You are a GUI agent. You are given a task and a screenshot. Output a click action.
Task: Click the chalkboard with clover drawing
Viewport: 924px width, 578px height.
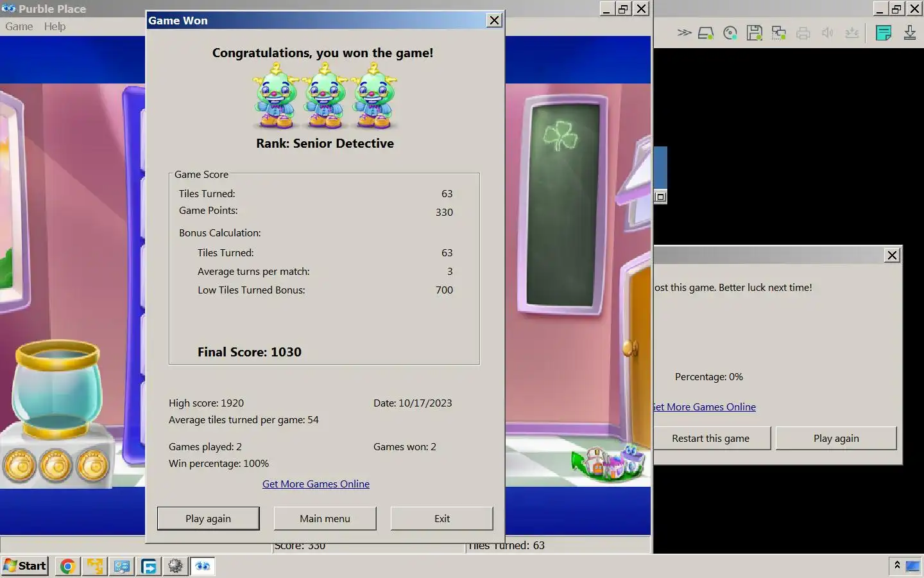(563, 206)
